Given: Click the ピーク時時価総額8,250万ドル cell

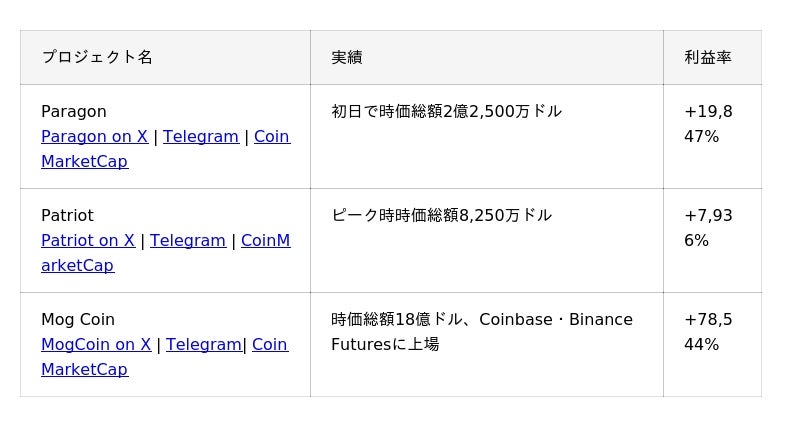Looking at the screenshot, I should tap(487, 241).
